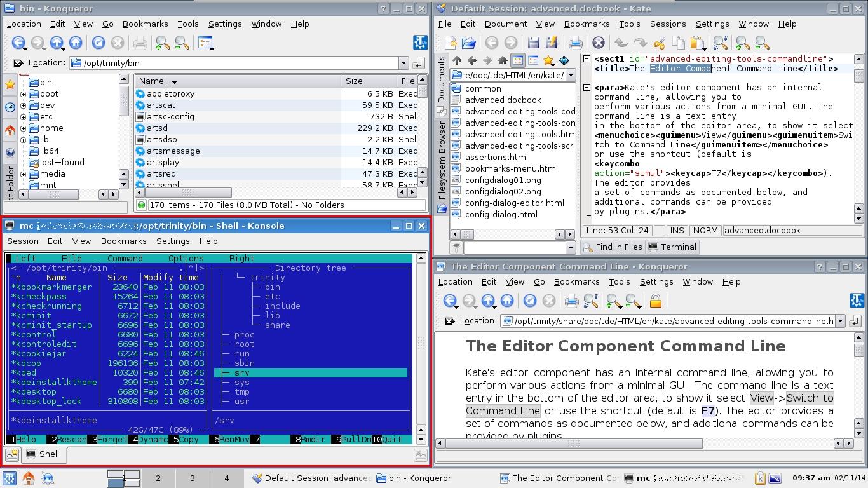Viewport: 868px width, 488px height.
Task: Print the page in Editor Component Konqueror
Action: 572,301
